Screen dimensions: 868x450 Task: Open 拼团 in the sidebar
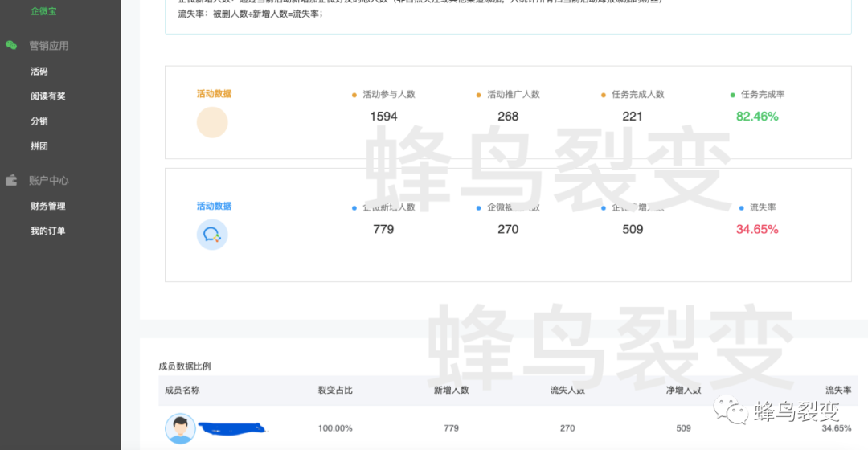[x=39, y=146]
